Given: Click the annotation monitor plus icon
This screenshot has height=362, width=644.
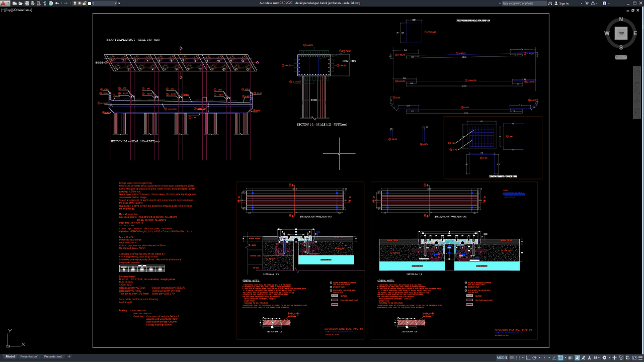Looking at the screenshot, I should 614,358.
